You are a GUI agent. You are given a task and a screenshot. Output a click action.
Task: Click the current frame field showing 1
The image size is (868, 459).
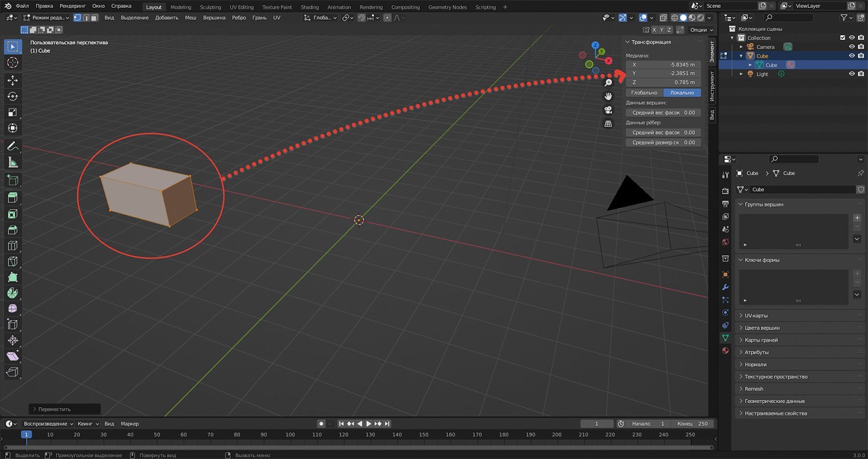[597, 424]
